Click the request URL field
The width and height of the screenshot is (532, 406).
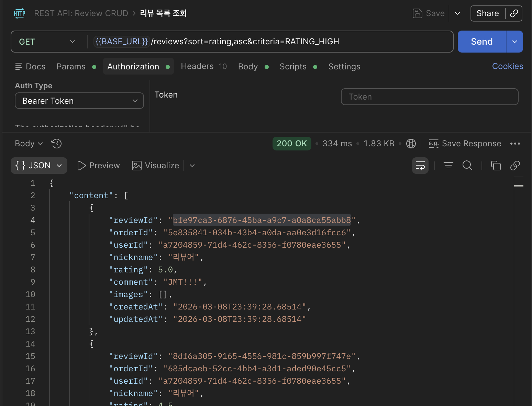270,42
